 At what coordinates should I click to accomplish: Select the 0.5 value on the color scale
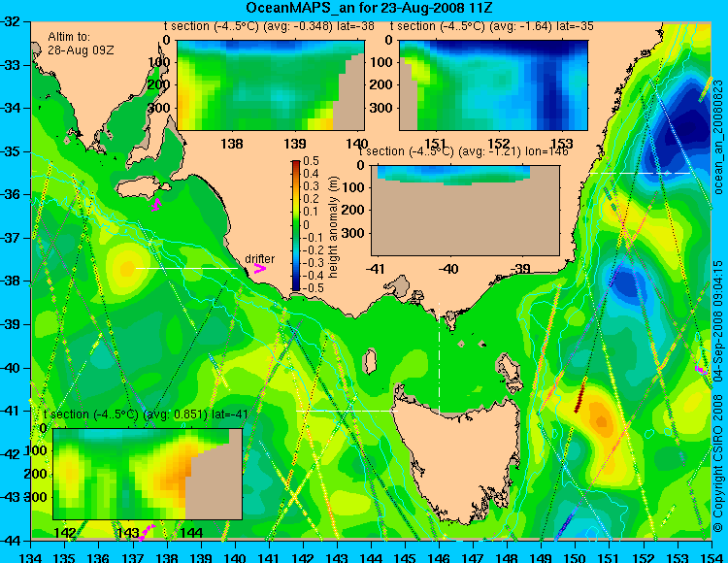pos(311,161)
